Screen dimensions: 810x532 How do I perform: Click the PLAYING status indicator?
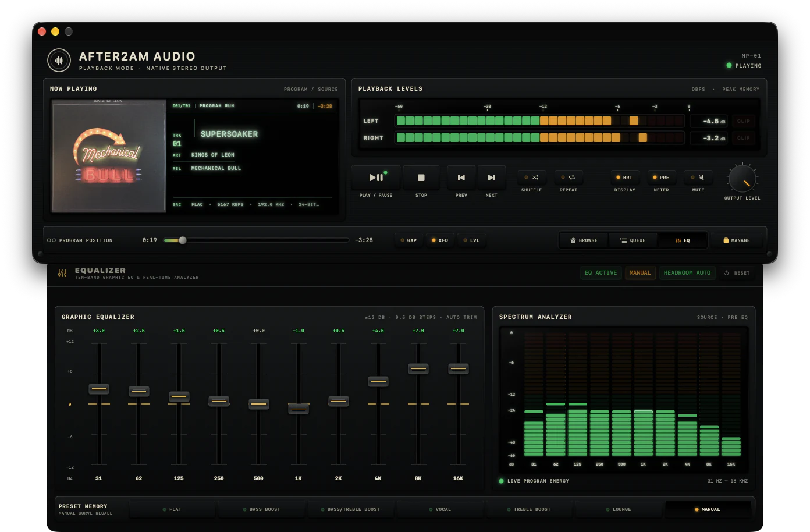click(744, 66)
